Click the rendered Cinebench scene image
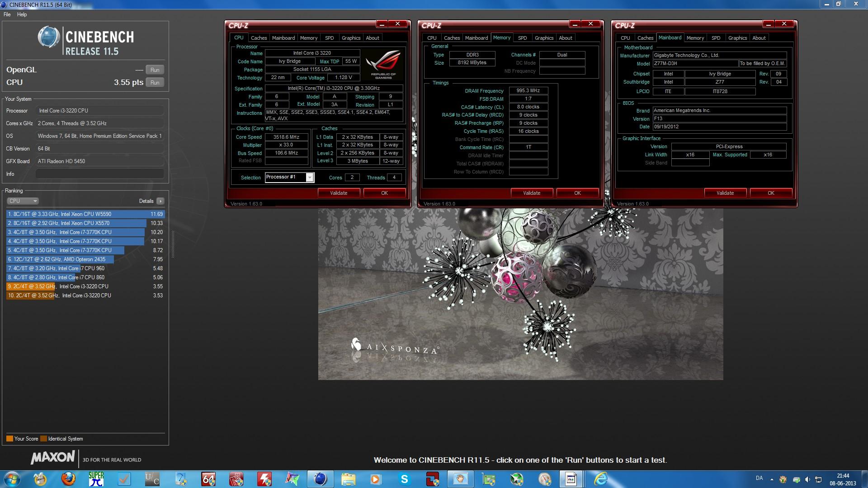 (x=520, y=294)
